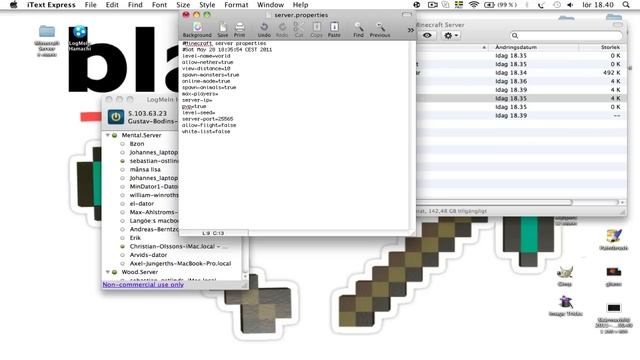This screenshot has width=640, height=360.
Task: Click the menu bar clock lör 18.40
Action: pyautogui.click(x=598, y=5)
